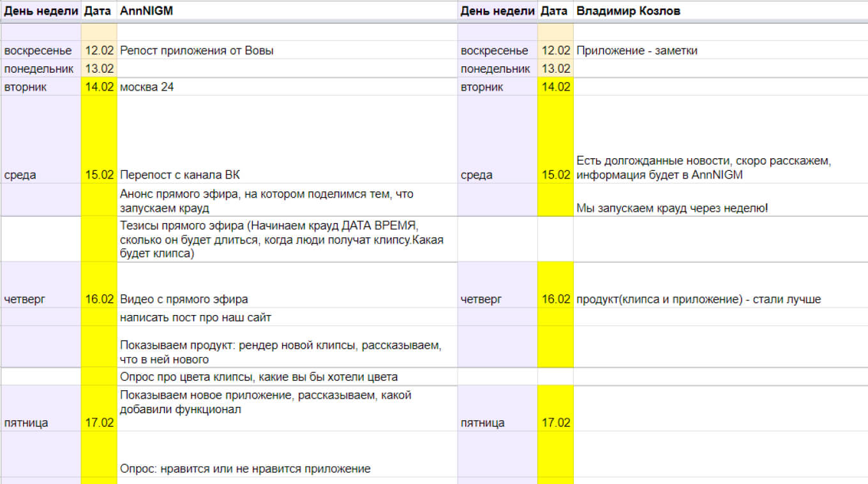
Task: Select the "написать пост про наш сайт" cell
Action: click(287, 317)
